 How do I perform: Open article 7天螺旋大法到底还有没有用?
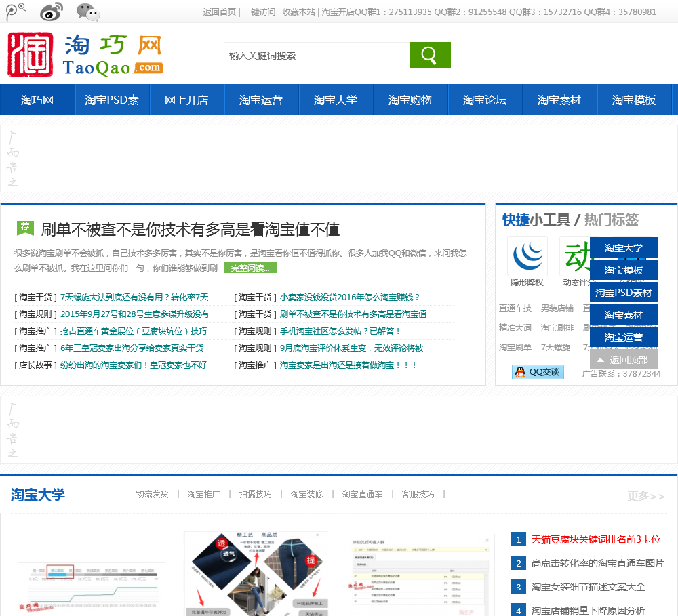(x=134, y=297)
